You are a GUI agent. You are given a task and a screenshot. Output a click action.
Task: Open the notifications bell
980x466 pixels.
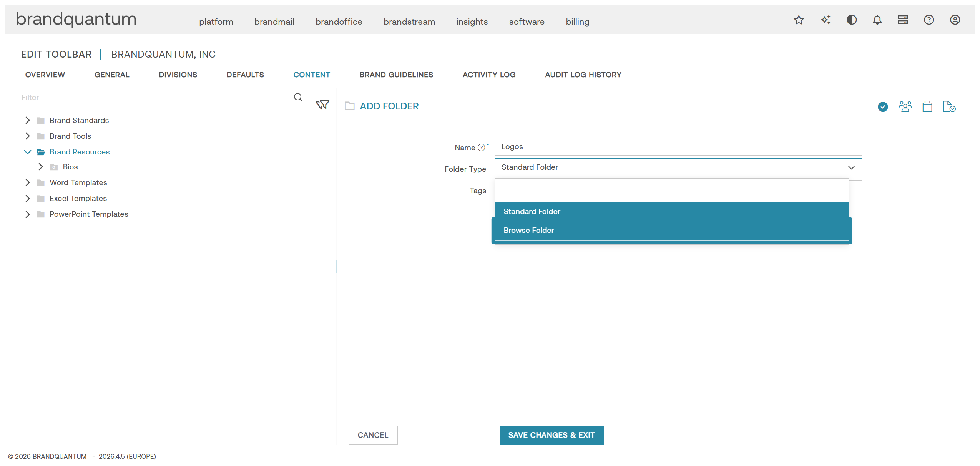(877, 20)
